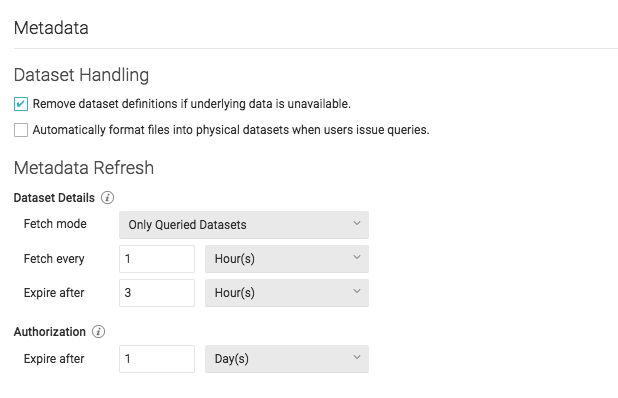This screenshot has height=398, width=618.
Task: Click the Metadata Refresh heading
Action: point(84,168)
